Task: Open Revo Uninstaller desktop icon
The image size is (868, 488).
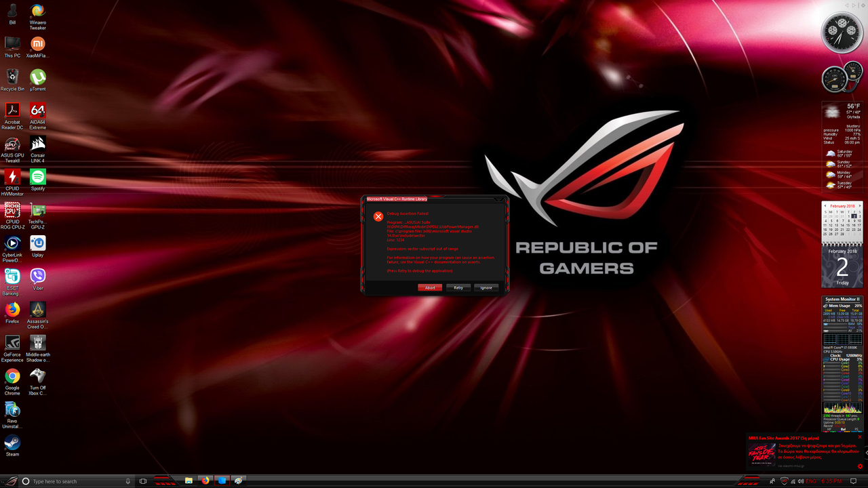Action: [x=12, y=415]
